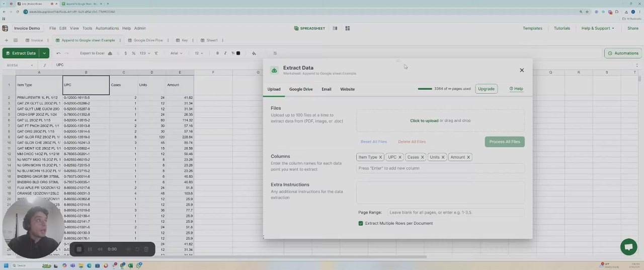644x270 pixels.
Task: Toggle bold formatting
Action: [217, 53]
